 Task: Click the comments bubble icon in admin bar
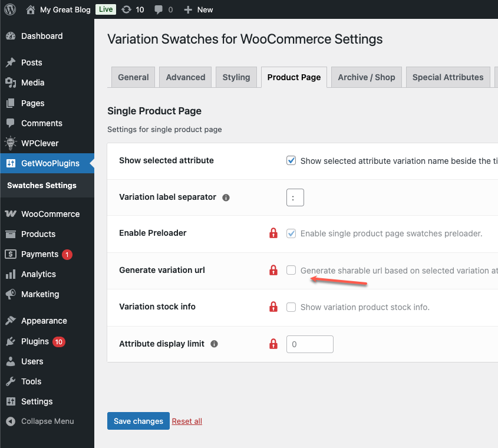[x=158, y=9]
